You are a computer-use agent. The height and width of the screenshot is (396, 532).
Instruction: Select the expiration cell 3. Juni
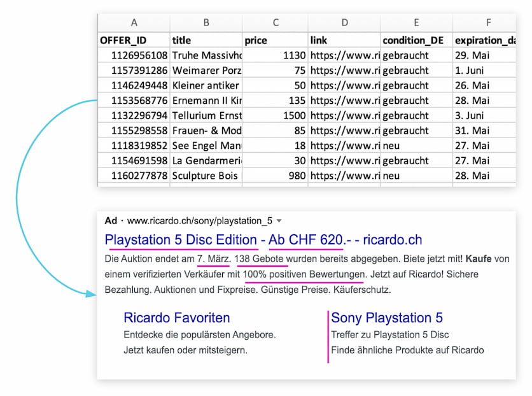(484, 115)
